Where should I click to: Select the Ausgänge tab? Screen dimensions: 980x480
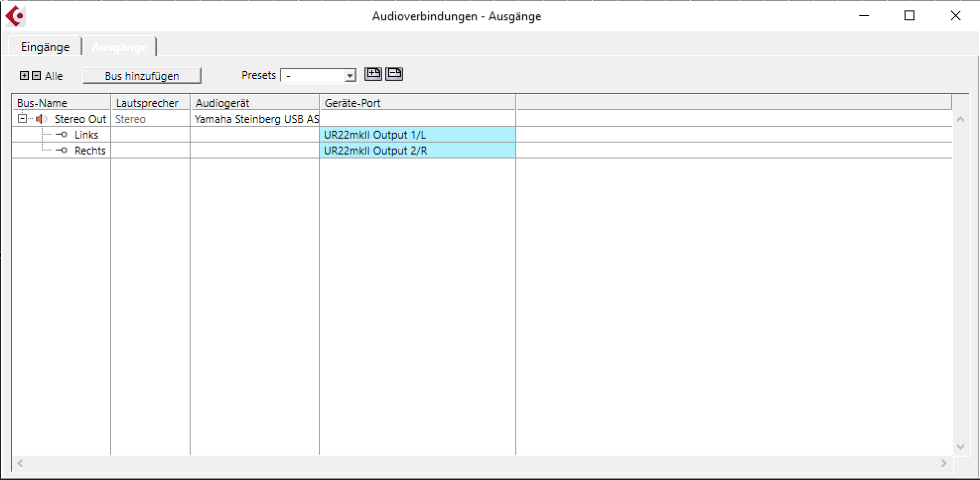(120, 47)
